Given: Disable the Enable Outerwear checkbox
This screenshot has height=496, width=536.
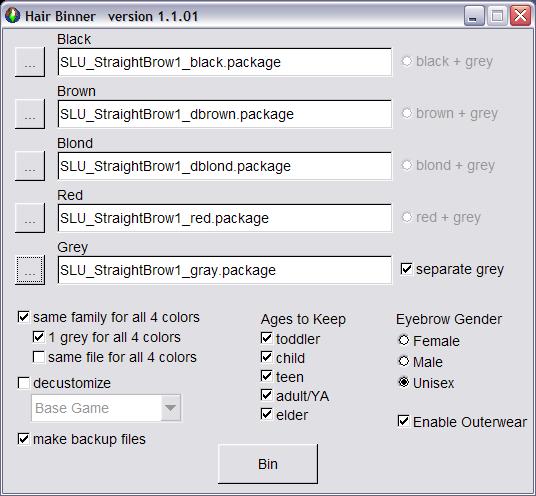Looking at the screenshot, I should [x=403, y=421].
